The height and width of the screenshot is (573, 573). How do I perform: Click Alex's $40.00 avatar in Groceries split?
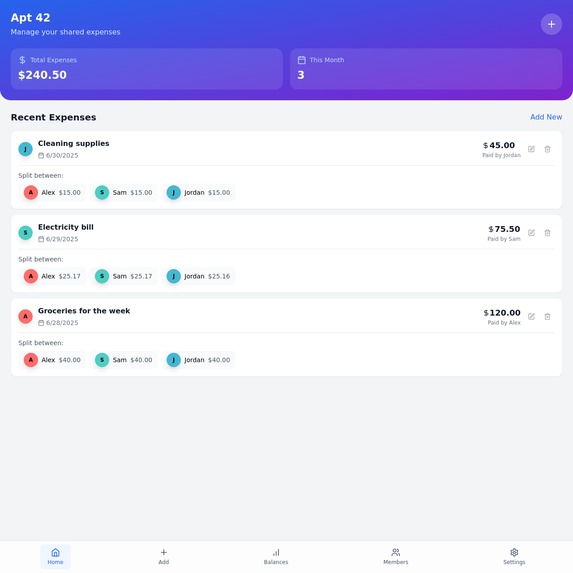click(x=31, y=360)
